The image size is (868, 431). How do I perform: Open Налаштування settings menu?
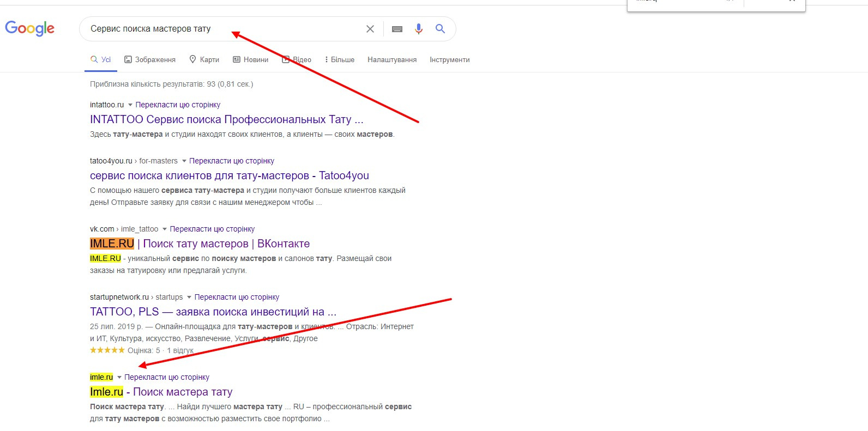[x=392, y=59]
